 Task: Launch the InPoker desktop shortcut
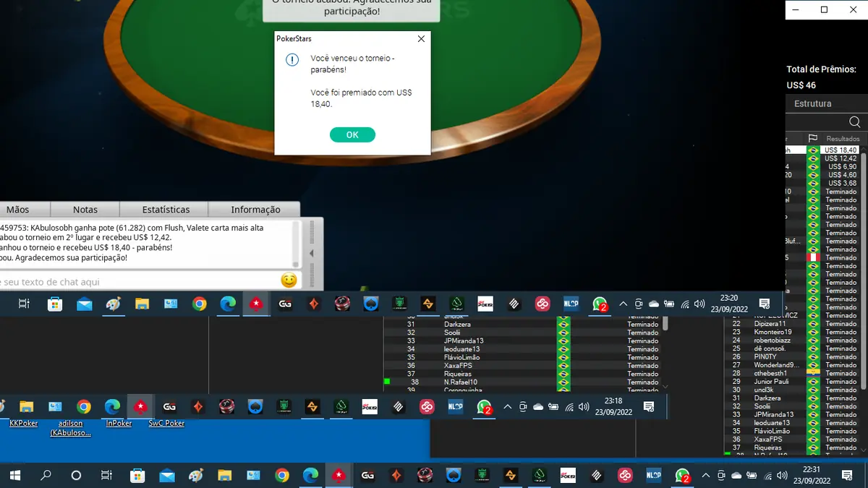tap(119, 424)
